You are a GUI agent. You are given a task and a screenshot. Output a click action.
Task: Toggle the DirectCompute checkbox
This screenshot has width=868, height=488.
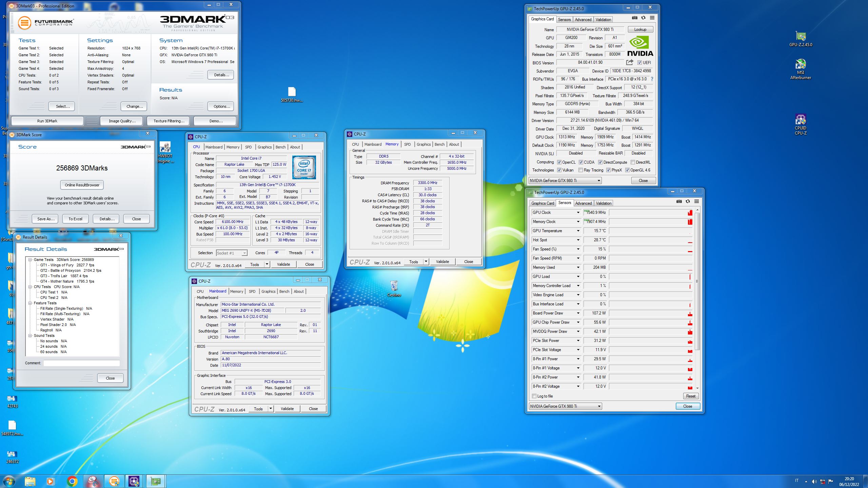(600, 162)
